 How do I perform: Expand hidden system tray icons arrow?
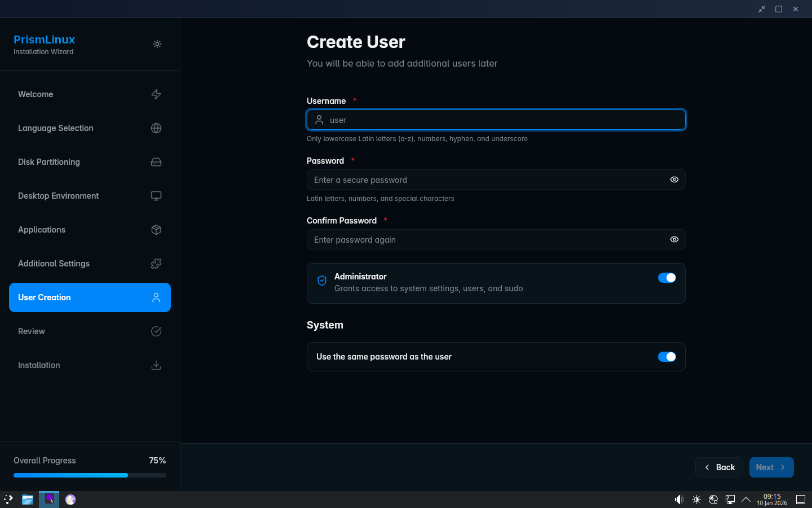click(746, 500)
